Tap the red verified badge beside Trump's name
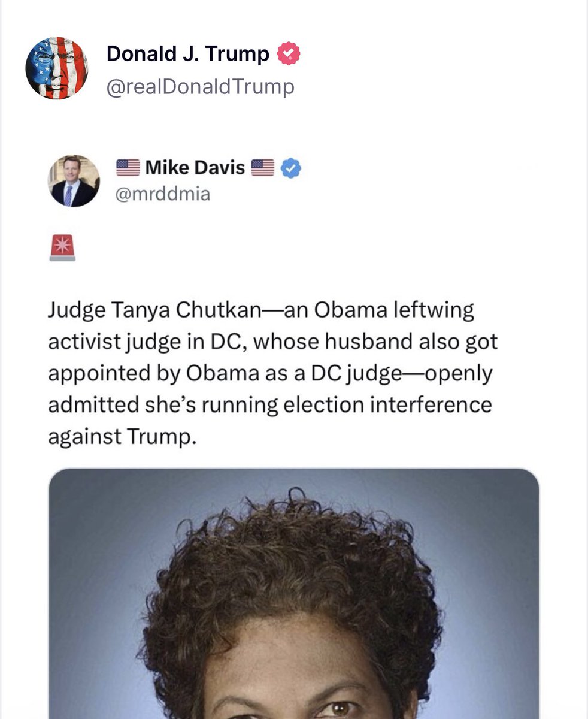This screenshot has width=588, height=719. click(288, 55)
